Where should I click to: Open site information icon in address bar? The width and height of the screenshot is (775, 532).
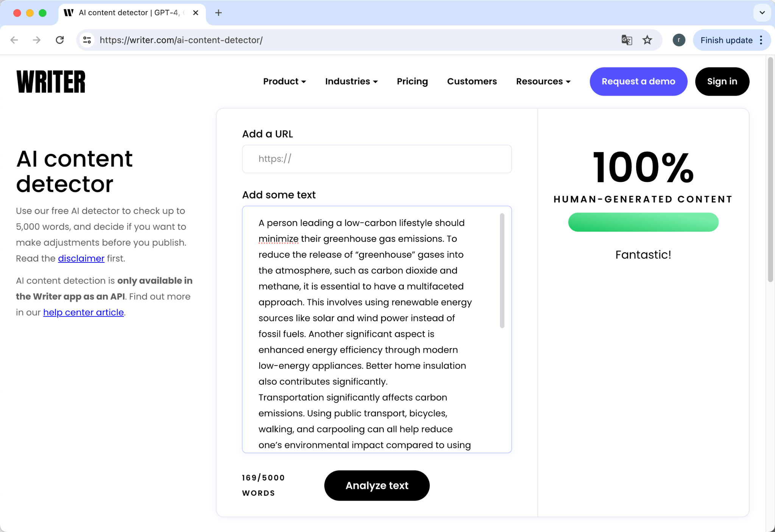(x=87, y=40)
